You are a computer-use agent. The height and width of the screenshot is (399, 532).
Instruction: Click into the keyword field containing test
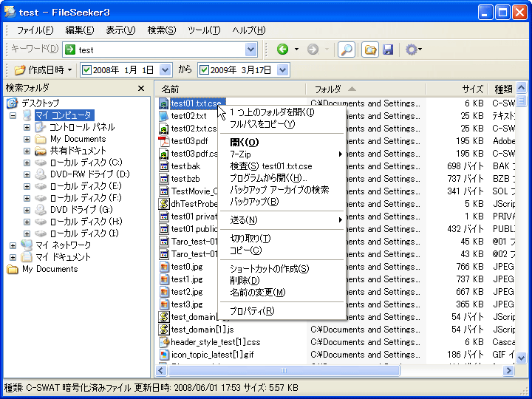tap(161, 50)
